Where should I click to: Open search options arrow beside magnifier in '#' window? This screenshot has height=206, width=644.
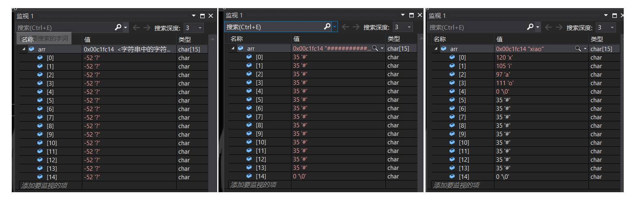335,27
